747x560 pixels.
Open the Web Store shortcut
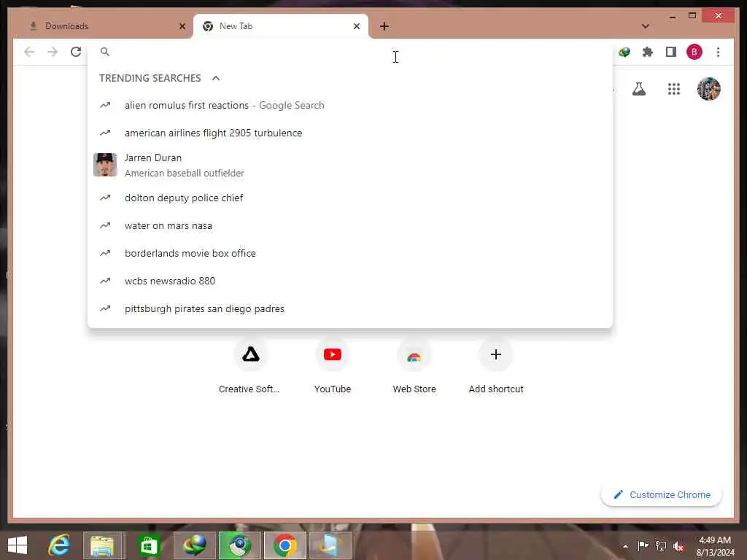414,366
